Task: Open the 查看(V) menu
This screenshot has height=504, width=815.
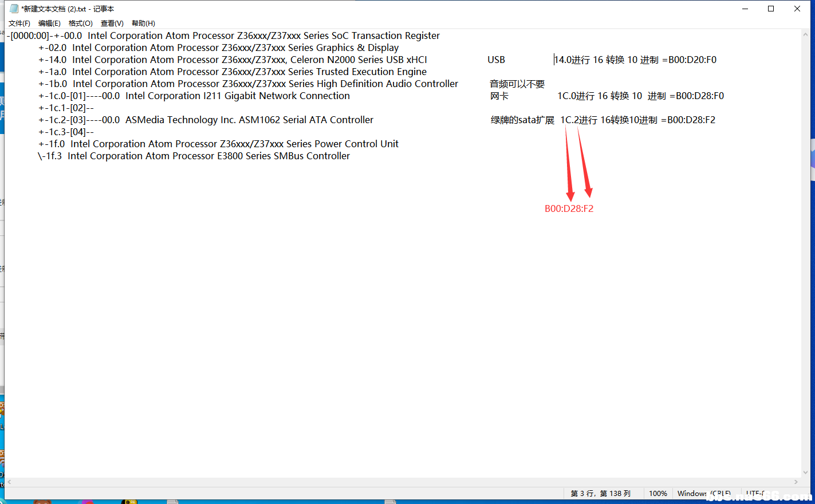Action: click(x=112, y=23)
